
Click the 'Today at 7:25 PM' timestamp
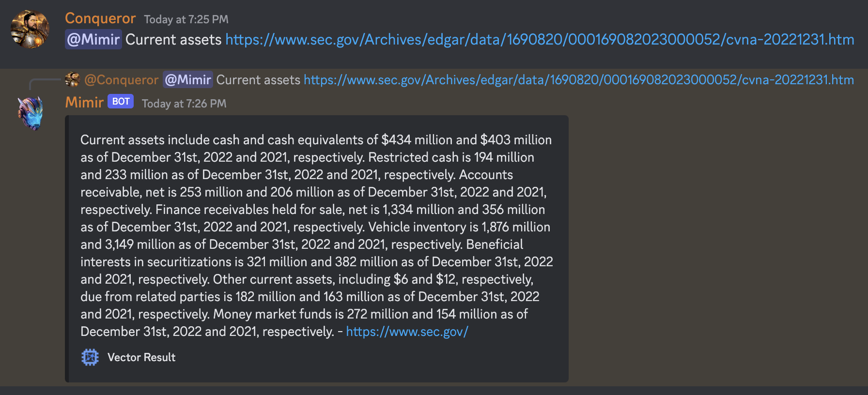point(186,19)
